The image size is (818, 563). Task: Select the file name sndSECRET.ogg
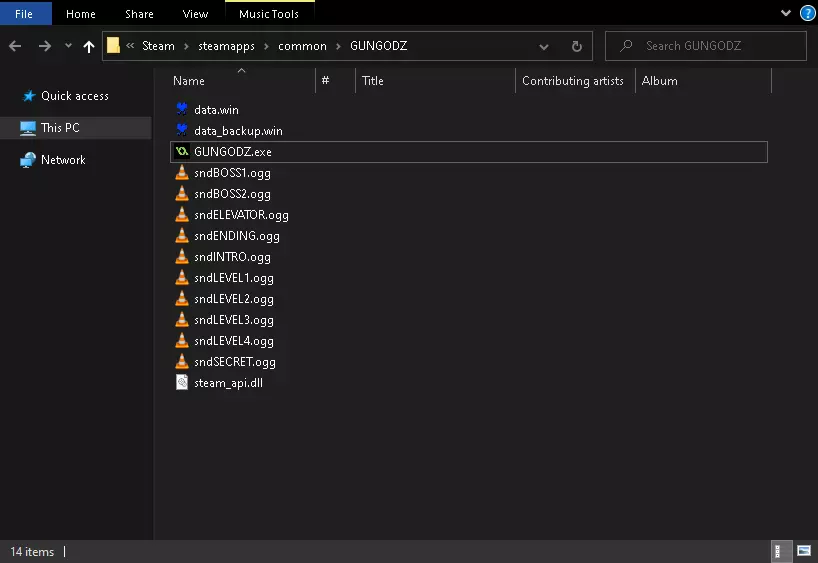[x=235, y=362]
